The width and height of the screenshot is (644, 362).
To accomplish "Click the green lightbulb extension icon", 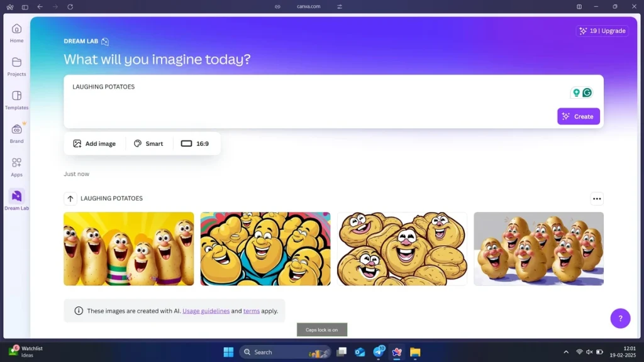I will coord(576,93).
